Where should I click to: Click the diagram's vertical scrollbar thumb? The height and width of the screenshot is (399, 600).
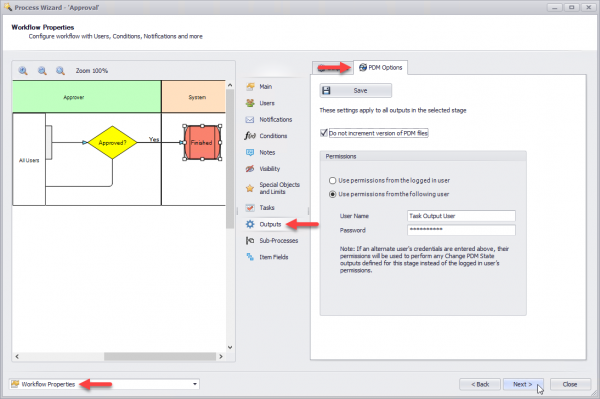[x=230, y=158]
